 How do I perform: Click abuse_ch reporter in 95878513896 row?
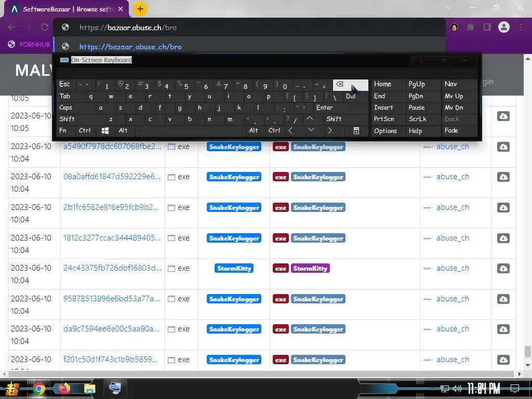[x=453, y=299]
